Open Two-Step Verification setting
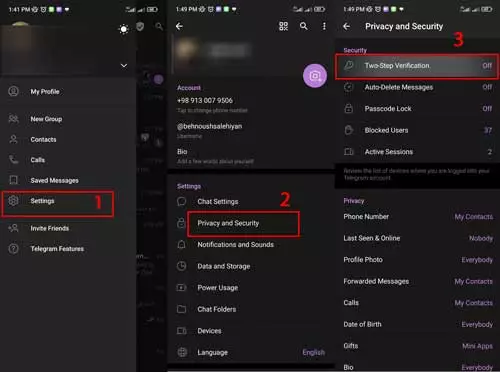The height and width of the screenshot is (372, 500). click(x=417, y=66)
